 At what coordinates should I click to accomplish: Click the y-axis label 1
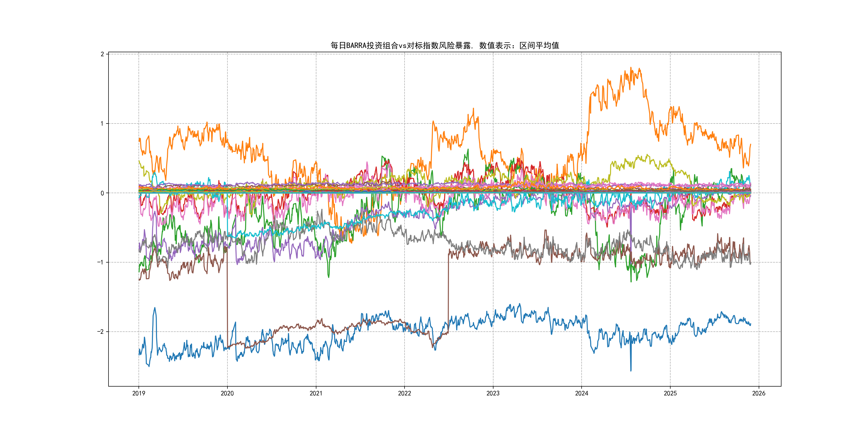tap(102, 124)
